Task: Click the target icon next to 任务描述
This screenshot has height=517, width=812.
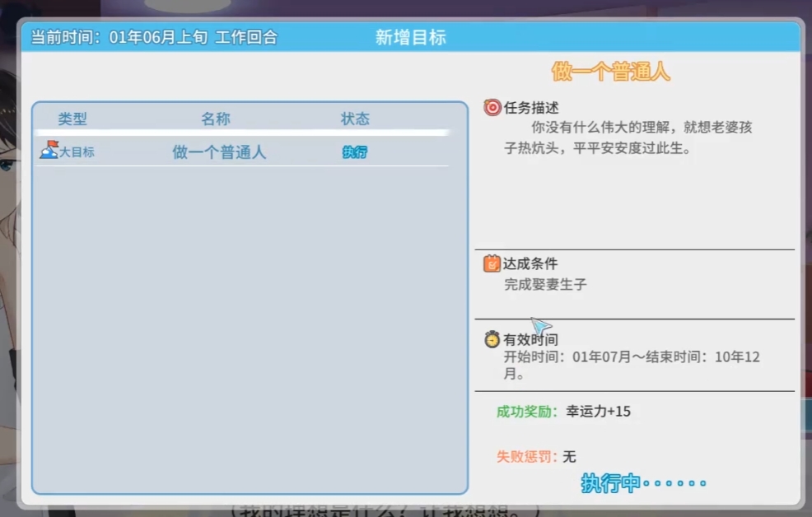Action: [x=492, y=107]
